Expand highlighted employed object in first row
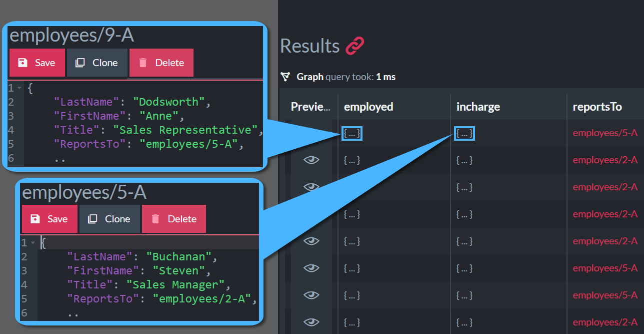The height and width of the screenshot is (334, 644). point(352,133)
